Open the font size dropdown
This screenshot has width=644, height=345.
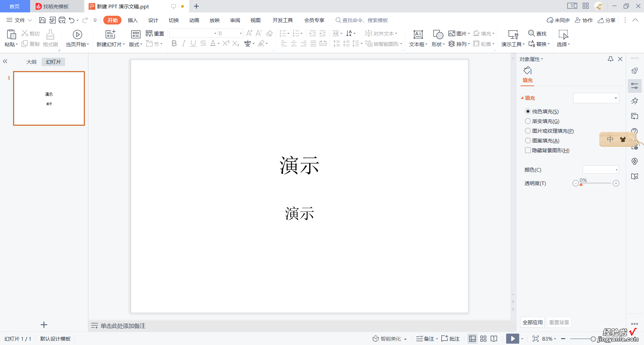[x=241, y=33]
